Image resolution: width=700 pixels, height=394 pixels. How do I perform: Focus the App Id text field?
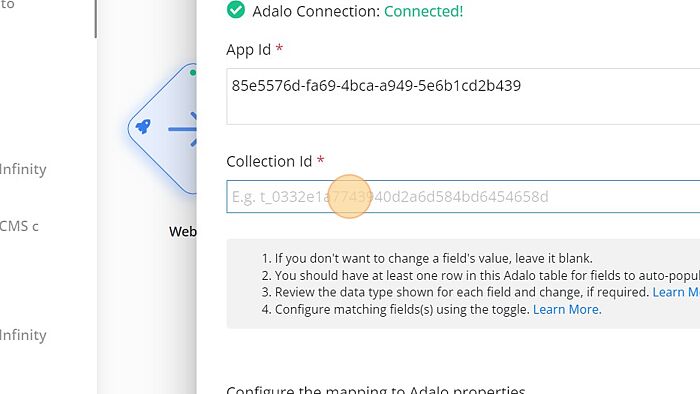(463, 96)
